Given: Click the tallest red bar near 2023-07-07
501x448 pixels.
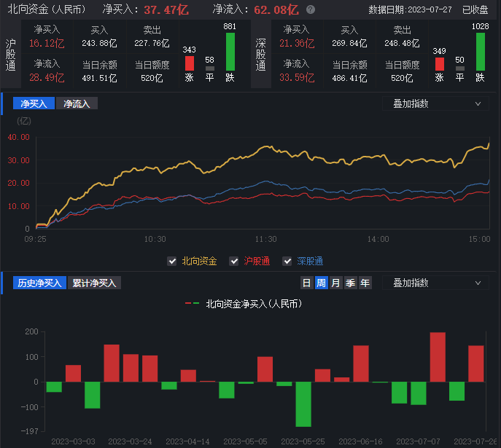Looking at the screenshot, I should click(x=438, y=357).
